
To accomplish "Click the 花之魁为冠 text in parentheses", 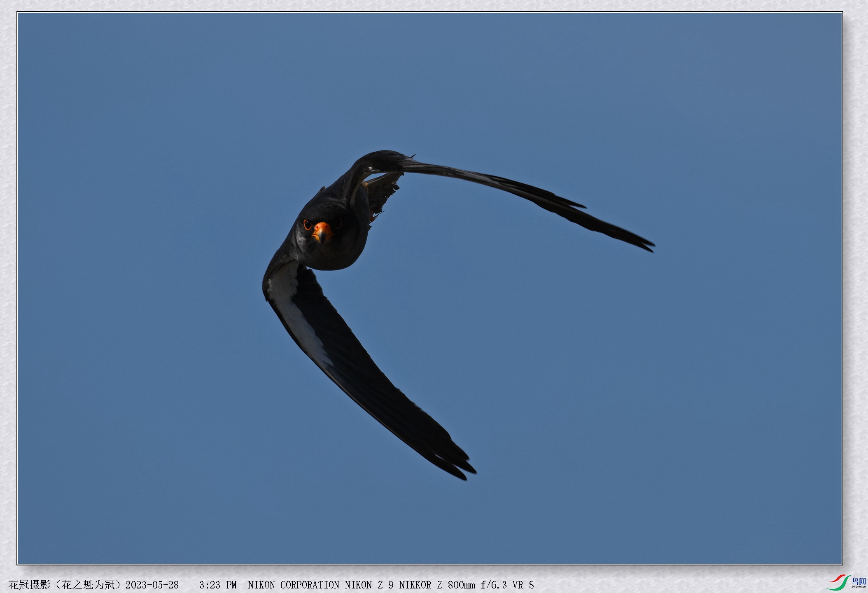I will (x=88, y=585).
